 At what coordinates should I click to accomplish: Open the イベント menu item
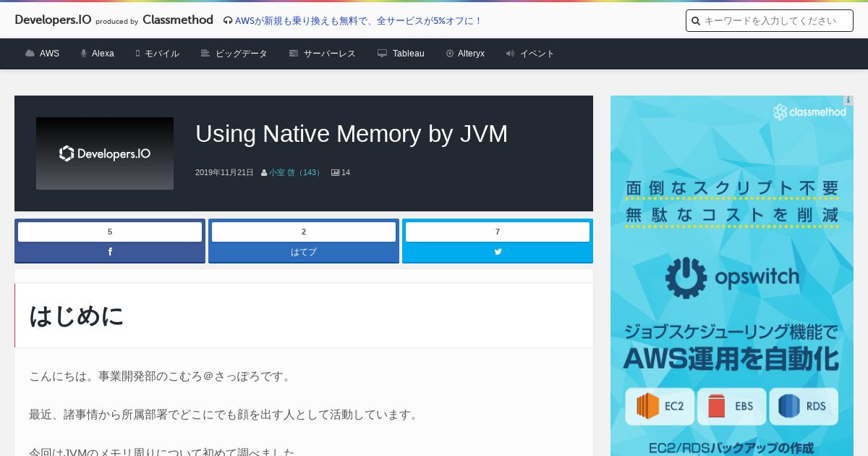(537, 54)
